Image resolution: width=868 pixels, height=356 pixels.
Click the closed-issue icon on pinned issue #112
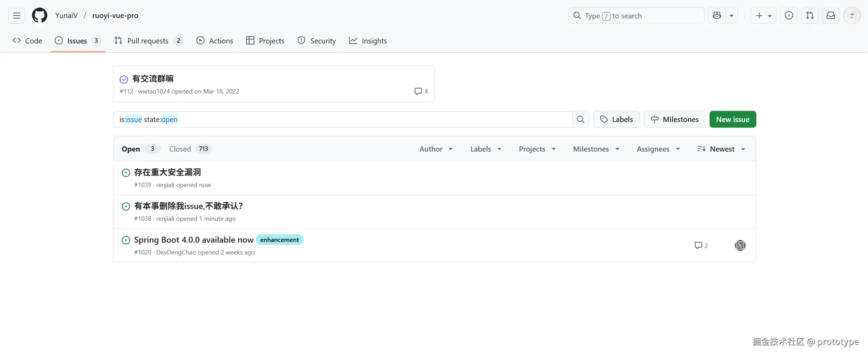tap(124, 80)
